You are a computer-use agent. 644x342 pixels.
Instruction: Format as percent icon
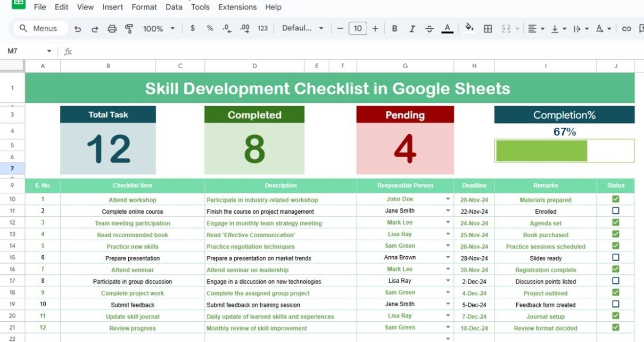(x=210, y=28)
